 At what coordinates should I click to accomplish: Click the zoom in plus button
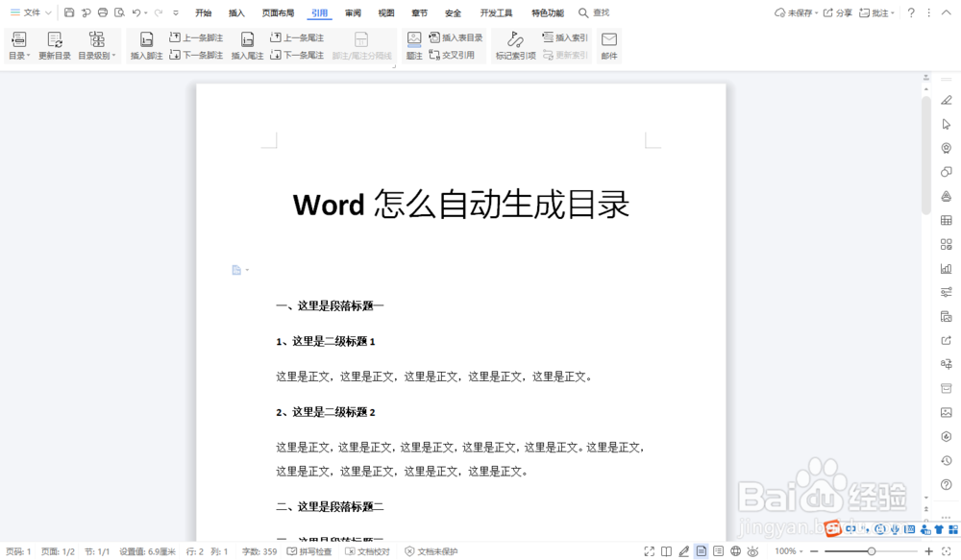(928, 551)
